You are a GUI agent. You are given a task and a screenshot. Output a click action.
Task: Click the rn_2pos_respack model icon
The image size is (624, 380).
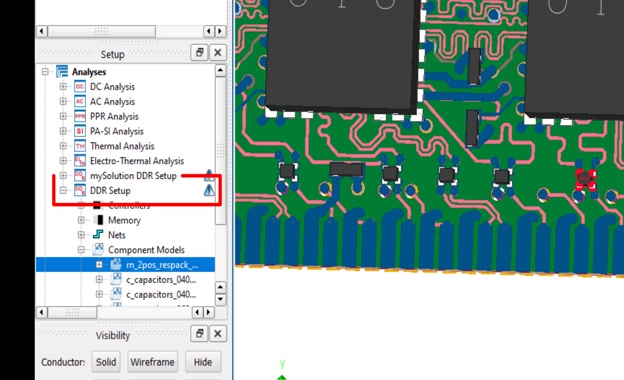[x=116, y=265]
